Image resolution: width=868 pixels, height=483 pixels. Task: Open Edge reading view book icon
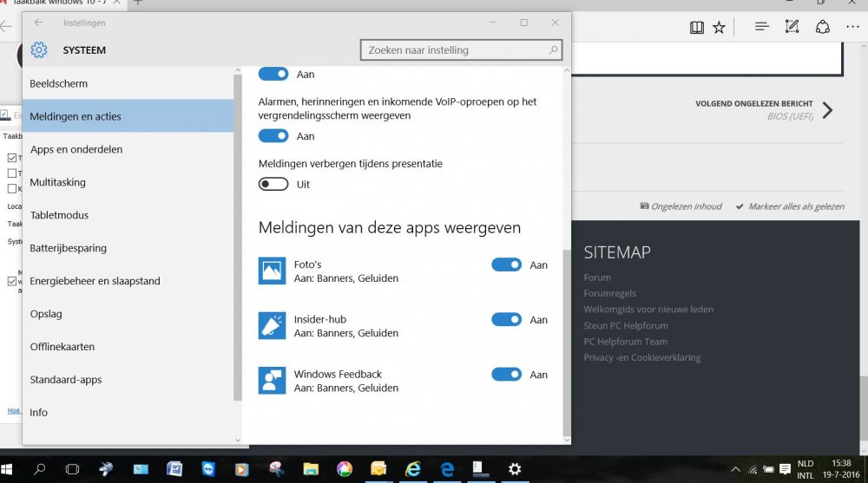(x=696, y=27)
